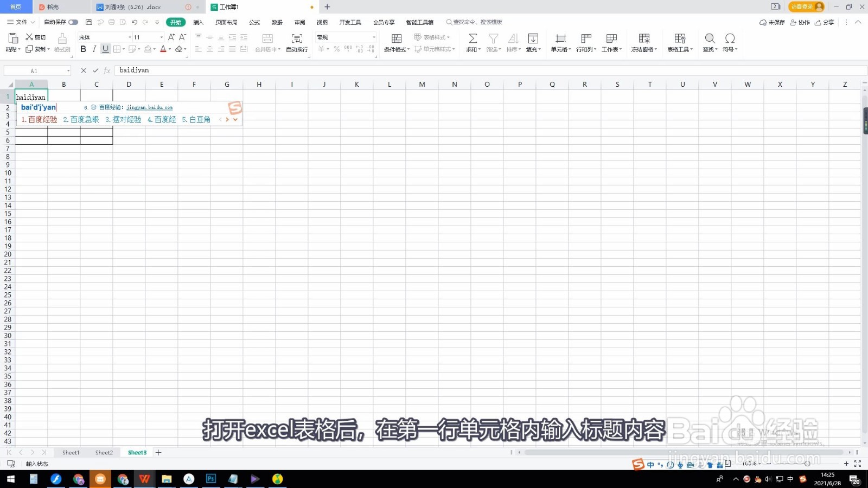Click the Wrap Text (自动换行) icon
The height and width of the screenshot is (488, 868).
(297, 38)
